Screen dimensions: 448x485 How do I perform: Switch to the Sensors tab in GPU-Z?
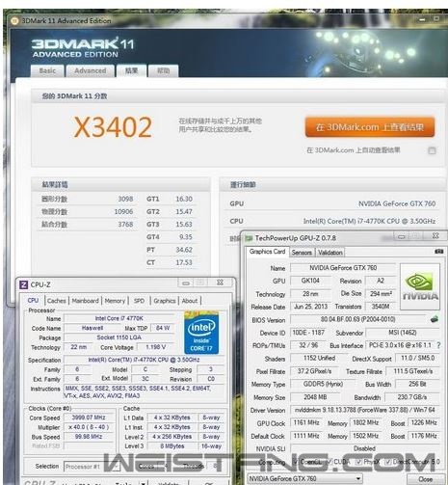pos(302,253)
